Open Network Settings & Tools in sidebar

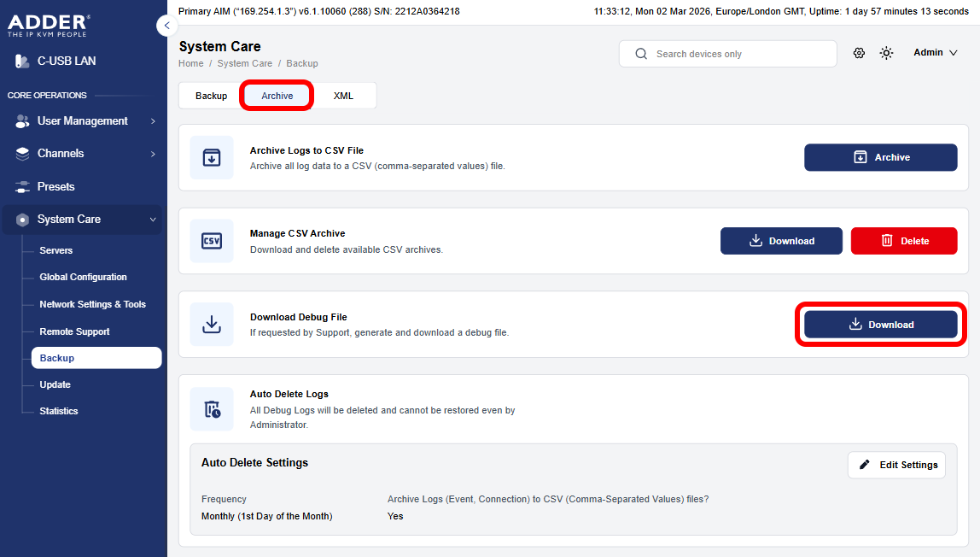pos(92,304)
